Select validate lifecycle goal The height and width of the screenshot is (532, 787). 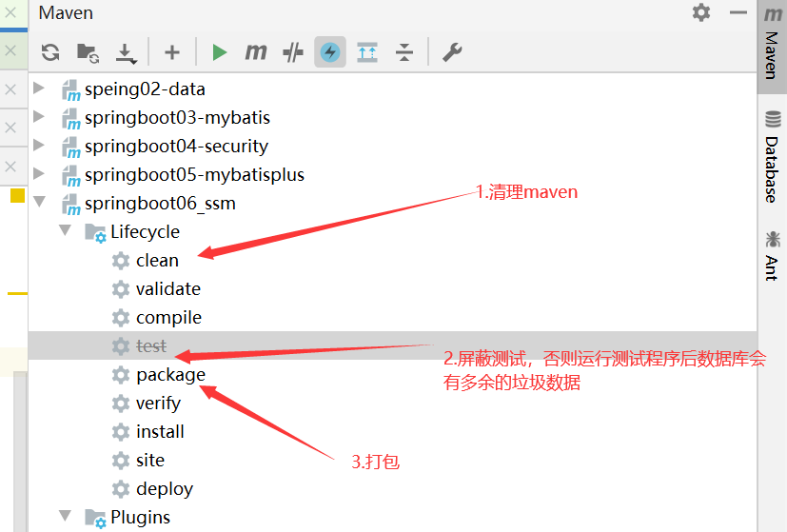[x=168, y=289]
